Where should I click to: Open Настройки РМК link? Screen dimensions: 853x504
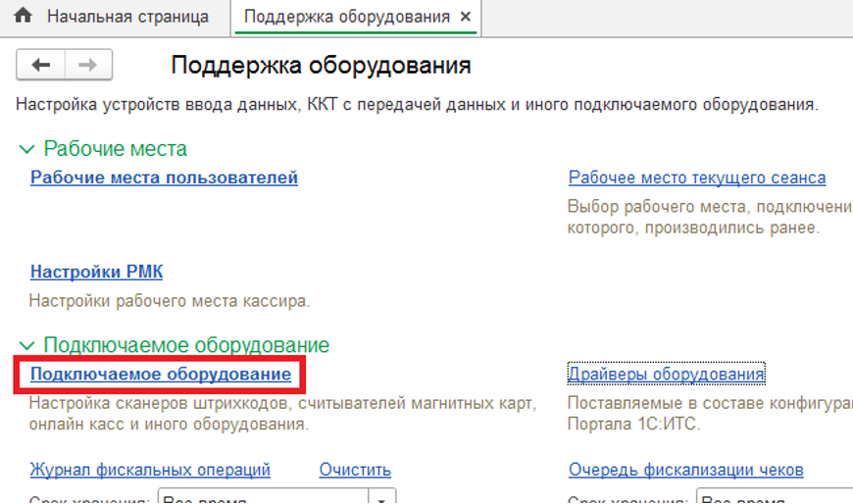tap(96, 272)
